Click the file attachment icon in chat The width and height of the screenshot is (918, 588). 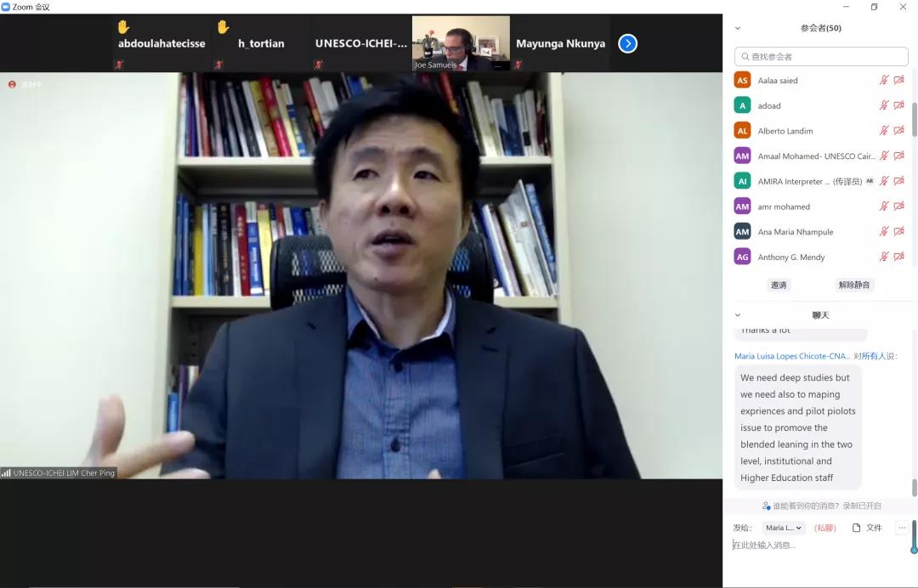pos(857,528)
